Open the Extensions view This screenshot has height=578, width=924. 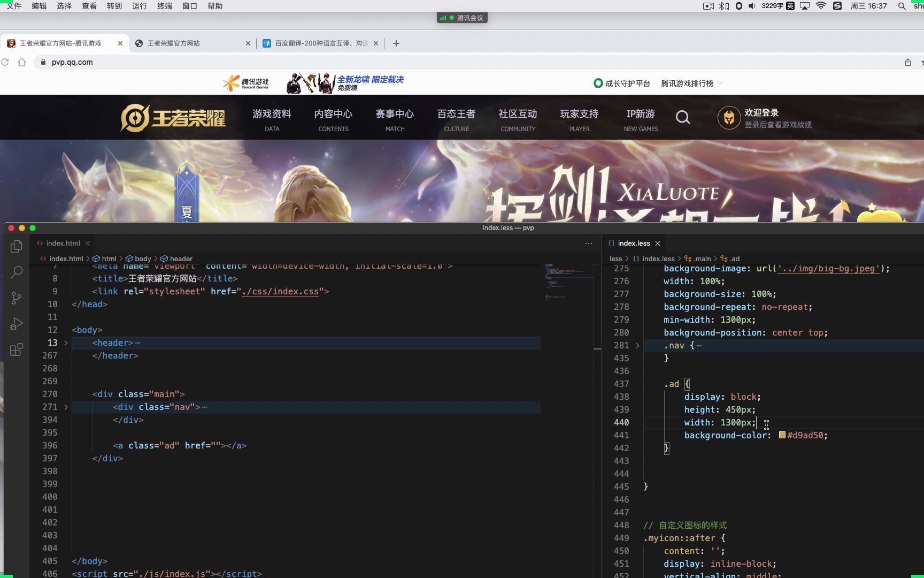(x=17, y=350)
